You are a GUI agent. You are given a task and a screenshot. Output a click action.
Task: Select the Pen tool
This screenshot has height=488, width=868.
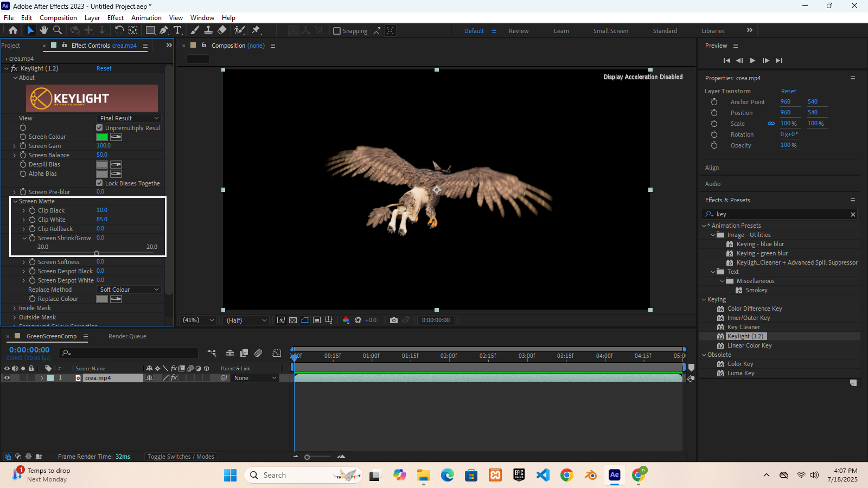click(164, 30)
